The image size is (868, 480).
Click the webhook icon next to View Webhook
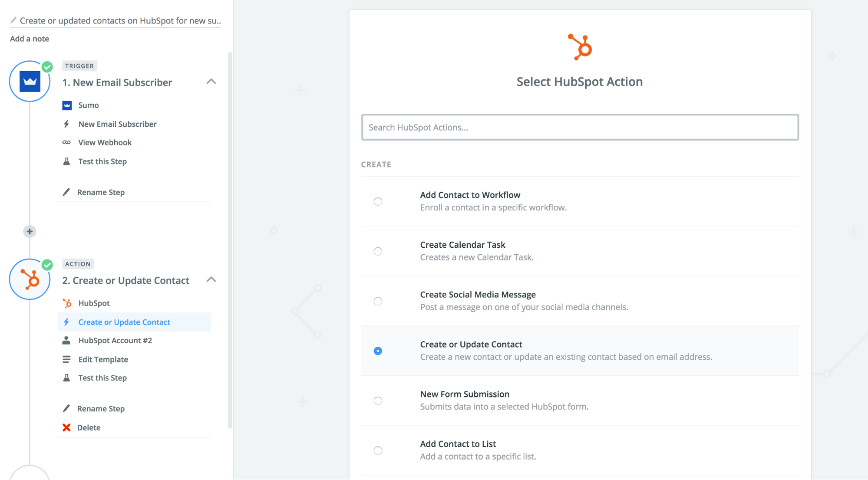[x=67, y=142]
